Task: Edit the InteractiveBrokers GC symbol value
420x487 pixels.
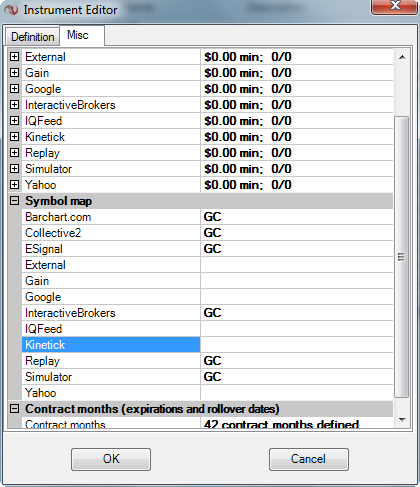Action: click(297, 313)
